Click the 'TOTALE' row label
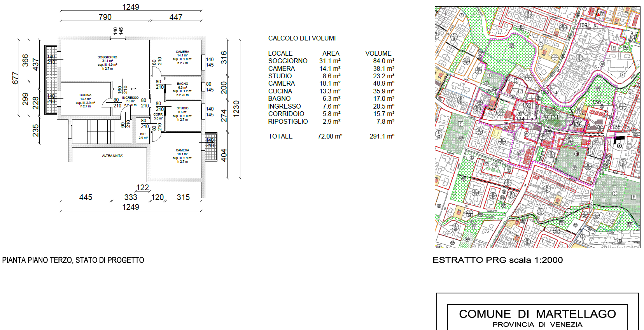This screenshot has height=330, width=644. click(280, 136)
